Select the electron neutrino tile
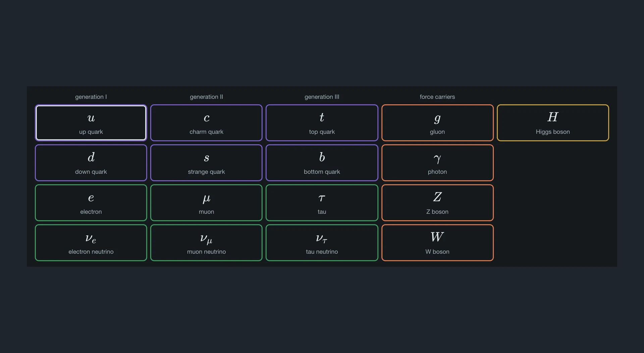The image size is (644, 353). (x=91, y=243)
